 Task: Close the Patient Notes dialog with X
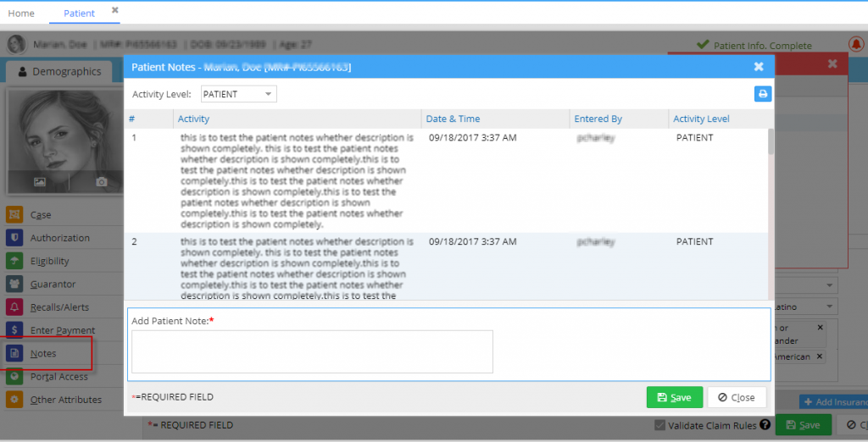[759, 67]
